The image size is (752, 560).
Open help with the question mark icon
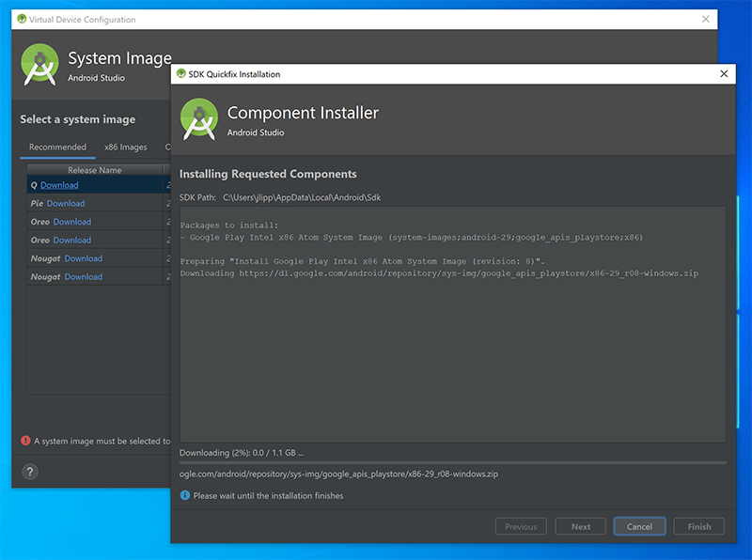[30, 472]
